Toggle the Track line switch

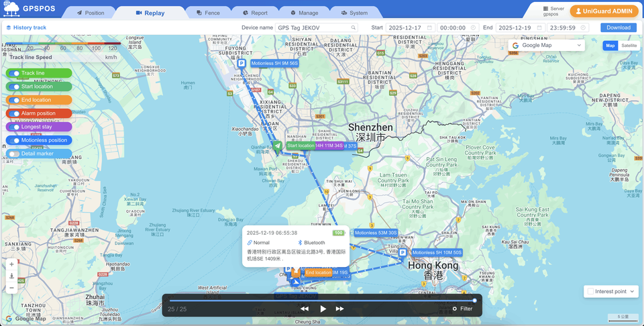click(13, 73)
